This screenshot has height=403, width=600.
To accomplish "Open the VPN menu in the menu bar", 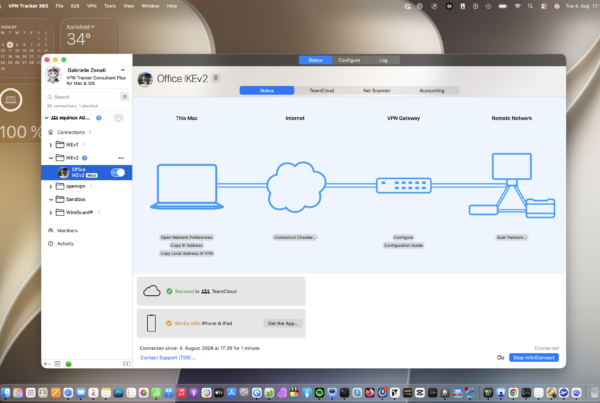I will [91, 6].
